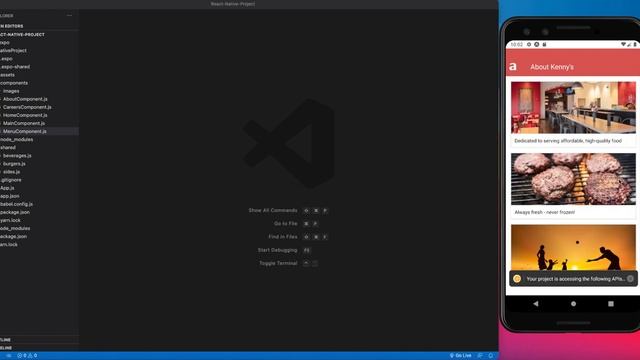Tap the grilling burger patties photo
Screen dimensions: 640x360
573,179
